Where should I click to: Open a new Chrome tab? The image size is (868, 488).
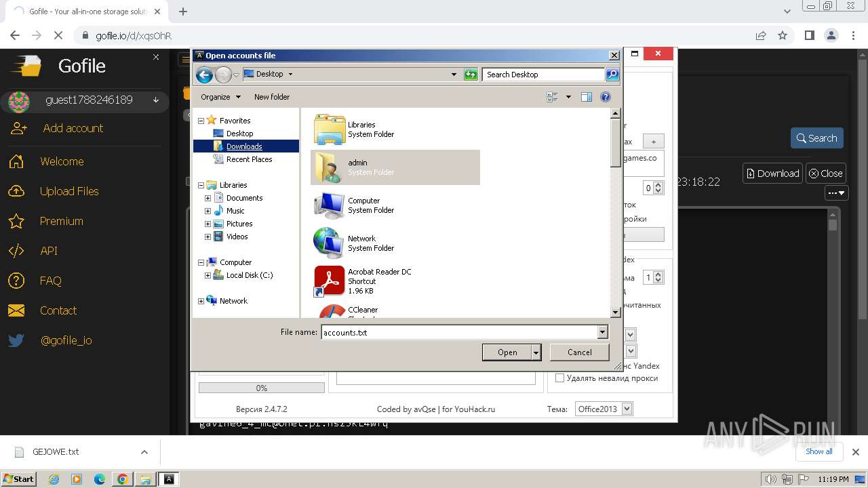pyautogui.click(x=183, y=12)
